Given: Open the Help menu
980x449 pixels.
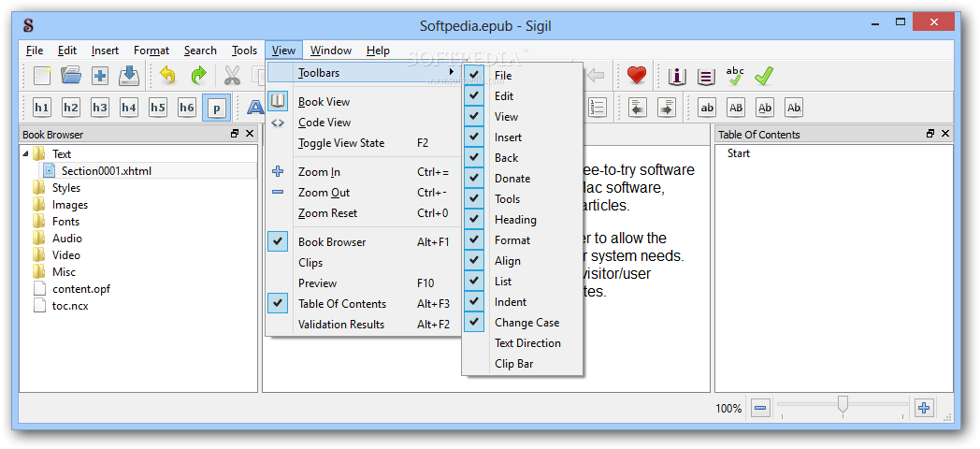Looking at the screenshot, I should (378, 51).
